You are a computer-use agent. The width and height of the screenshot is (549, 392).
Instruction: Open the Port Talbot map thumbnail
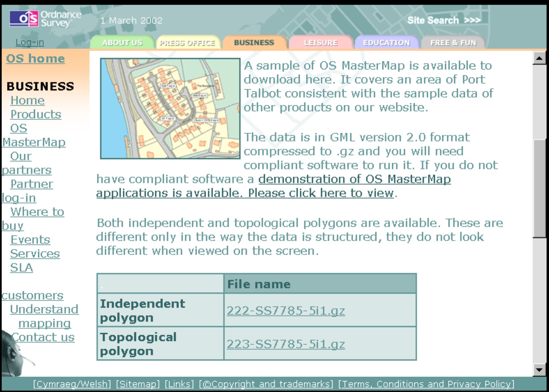(170, 109)
